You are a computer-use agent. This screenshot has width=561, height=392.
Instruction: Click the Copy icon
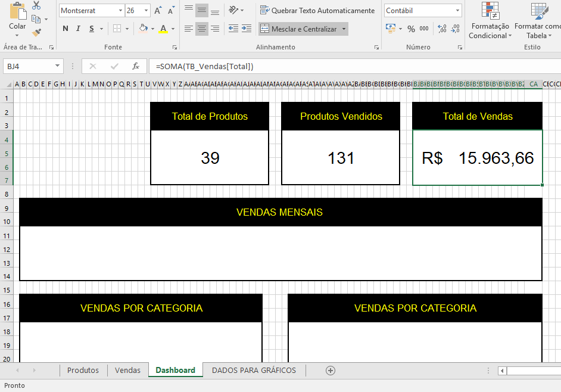pos(36,18)
